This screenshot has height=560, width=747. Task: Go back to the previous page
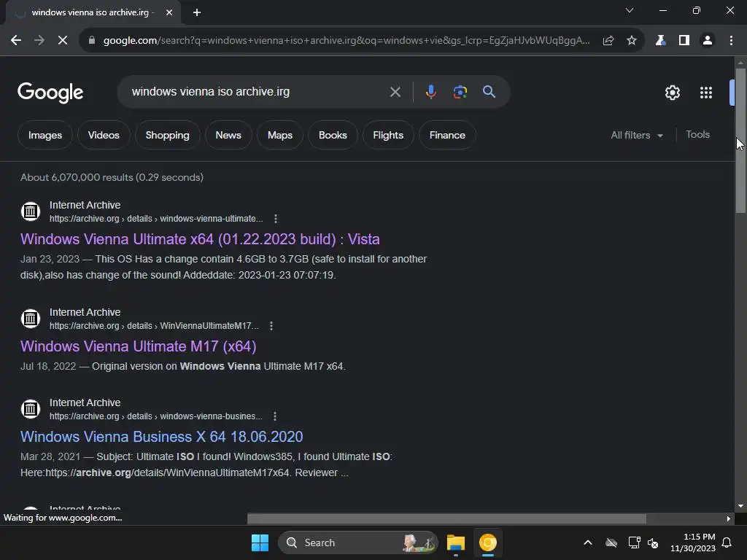(16, 41)
